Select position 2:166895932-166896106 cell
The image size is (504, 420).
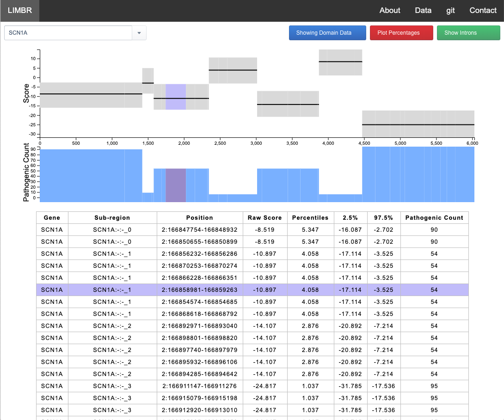pyautogui.click(x=200, y=362)
